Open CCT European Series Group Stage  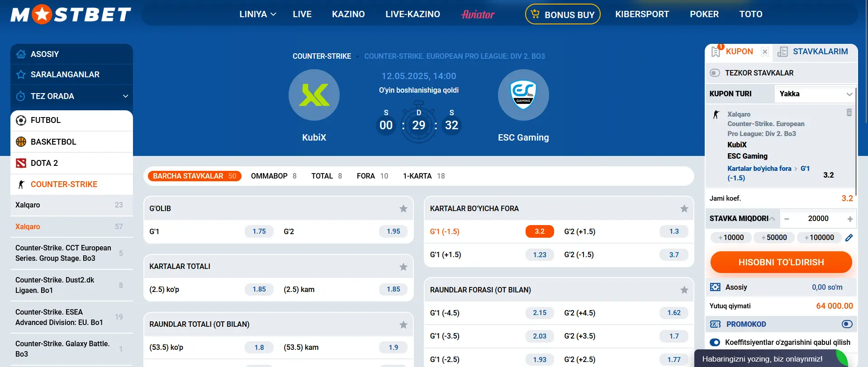point(71,253)
